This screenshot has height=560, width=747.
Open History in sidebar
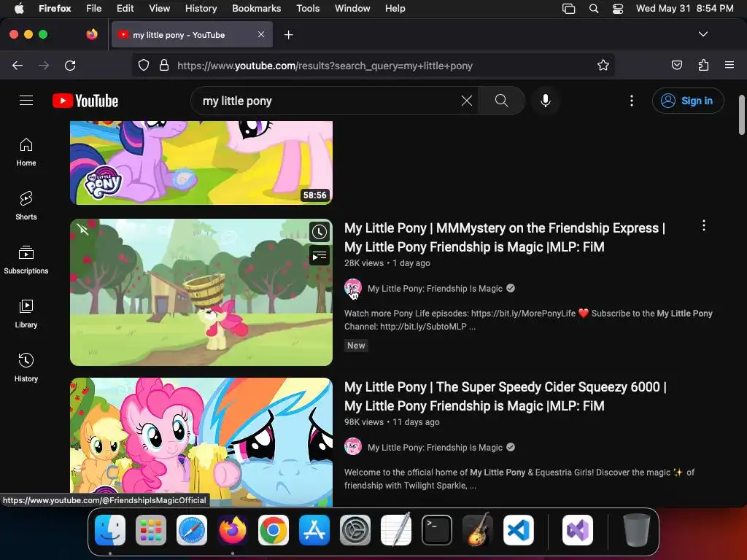click(x=26, y=367)
